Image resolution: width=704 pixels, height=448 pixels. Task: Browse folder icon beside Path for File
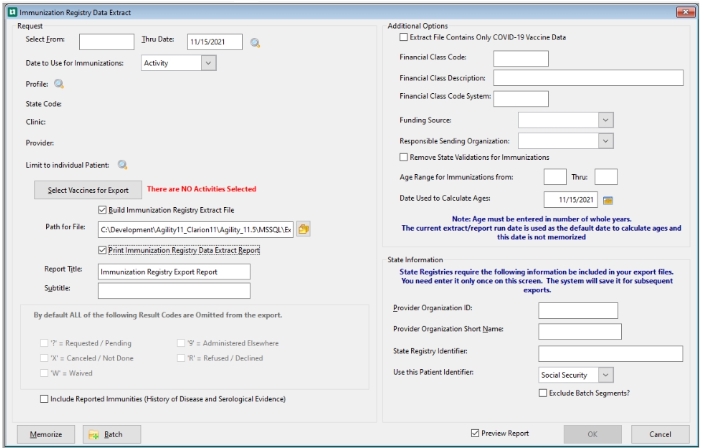pos(304,229)
